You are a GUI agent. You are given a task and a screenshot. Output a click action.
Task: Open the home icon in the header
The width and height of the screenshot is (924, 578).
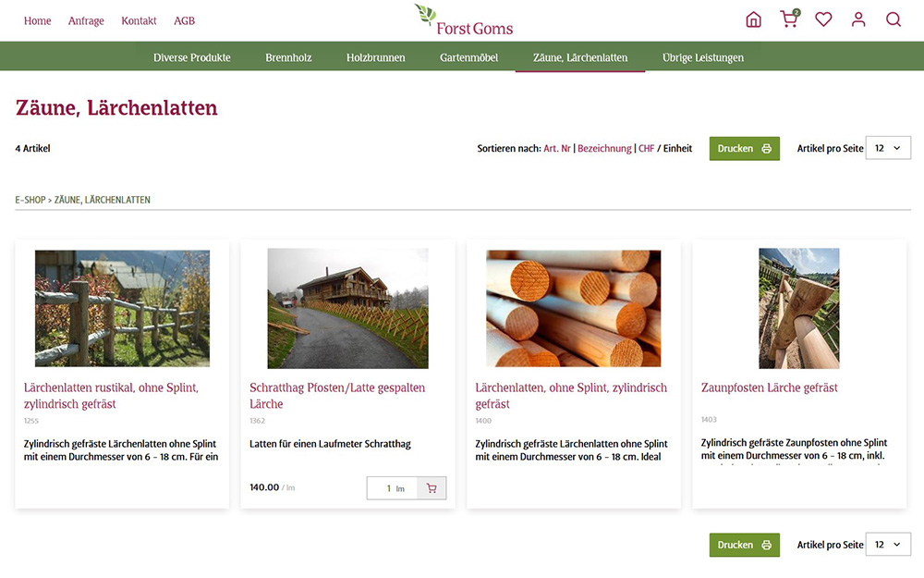tap(753, 19)
